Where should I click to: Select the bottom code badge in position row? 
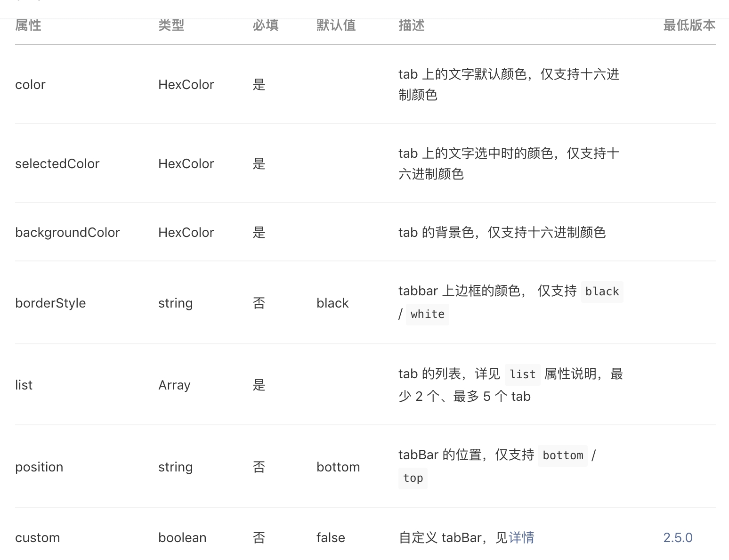[x=562, y=455]
